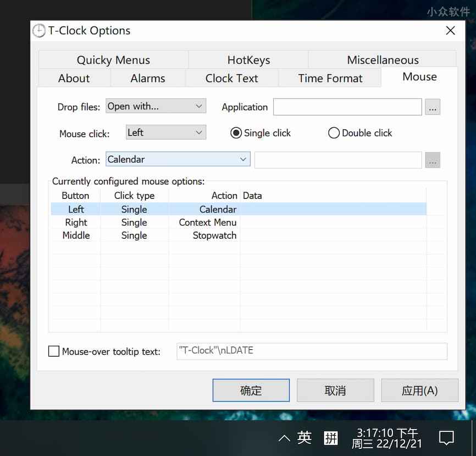Viewport: 476px width, 456px height.
Task: Browse for application with the ... button
Action: click(433, 107)
